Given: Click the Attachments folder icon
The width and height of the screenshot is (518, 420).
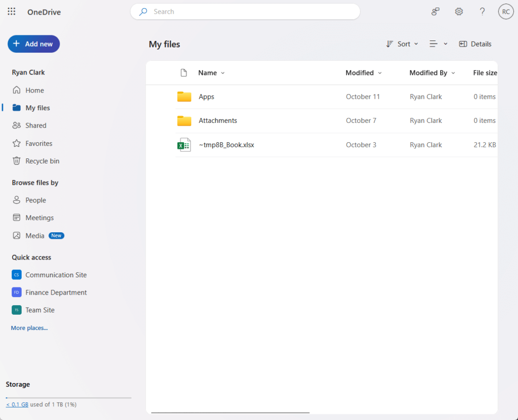Looking at the screenshot, I should pos(184,120).
